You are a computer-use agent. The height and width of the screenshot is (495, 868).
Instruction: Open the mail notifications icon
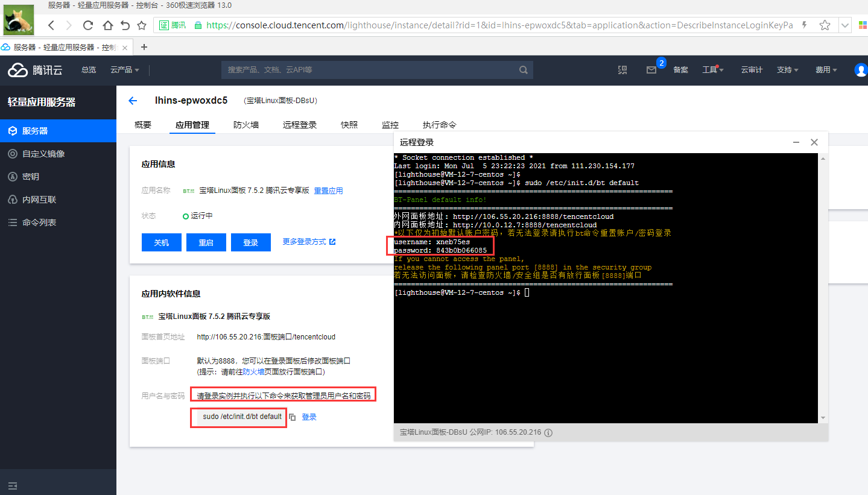(x=651, y=70)
